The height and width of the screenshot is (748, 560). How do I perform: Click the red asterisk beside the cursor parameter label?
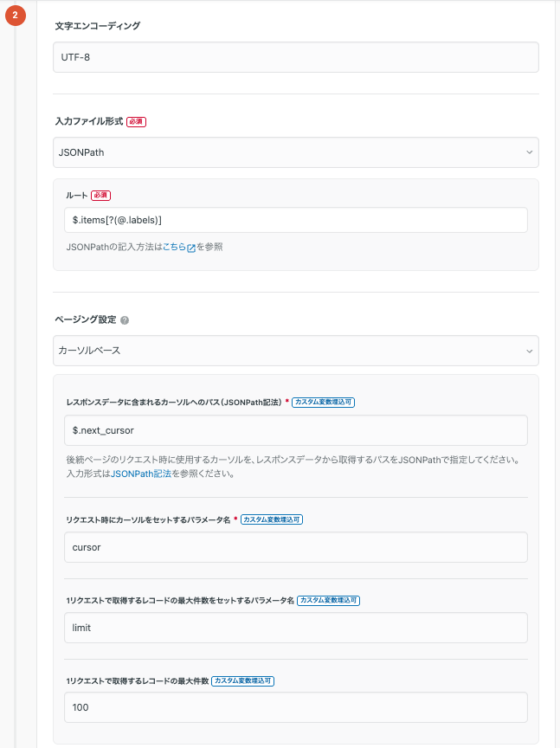(234, 518)
